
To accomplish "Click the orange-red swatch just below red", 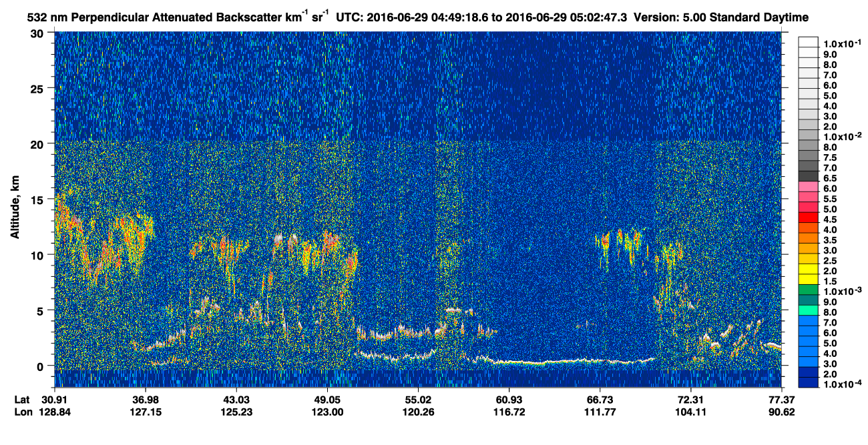I will tap(808, 228).
